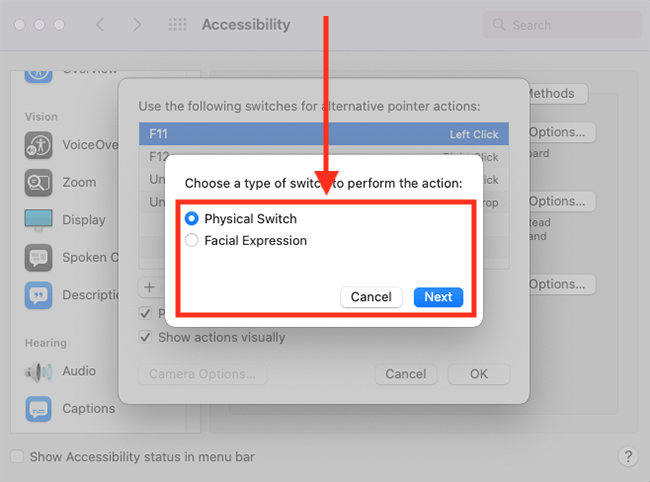
Task: Open the Zoom accessibility icon
Action: (x=38, y=182)
